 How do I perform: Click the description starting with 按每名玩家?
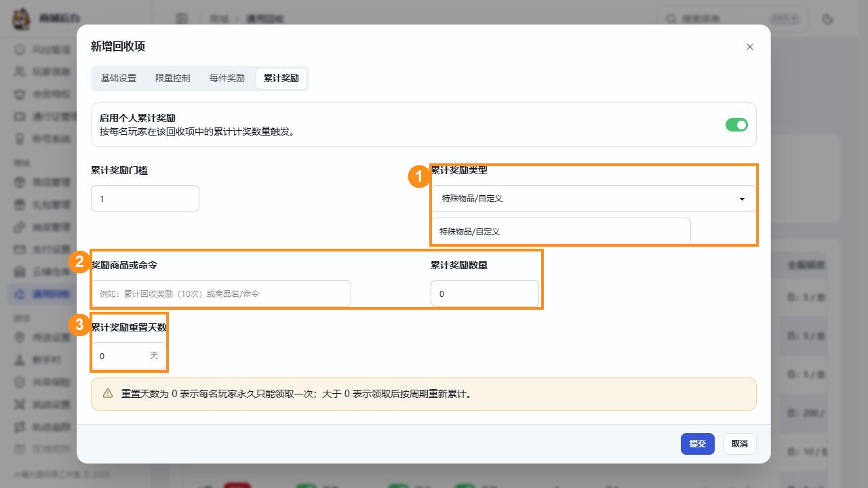[x=197, y=132]
